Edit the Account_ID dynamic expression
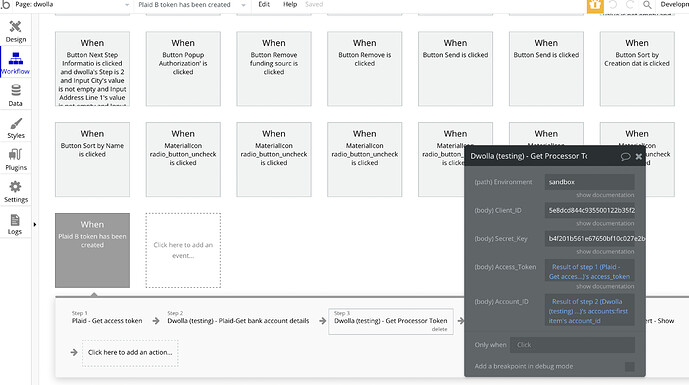Viewport: 689px width, 385px height. point(589,311)
